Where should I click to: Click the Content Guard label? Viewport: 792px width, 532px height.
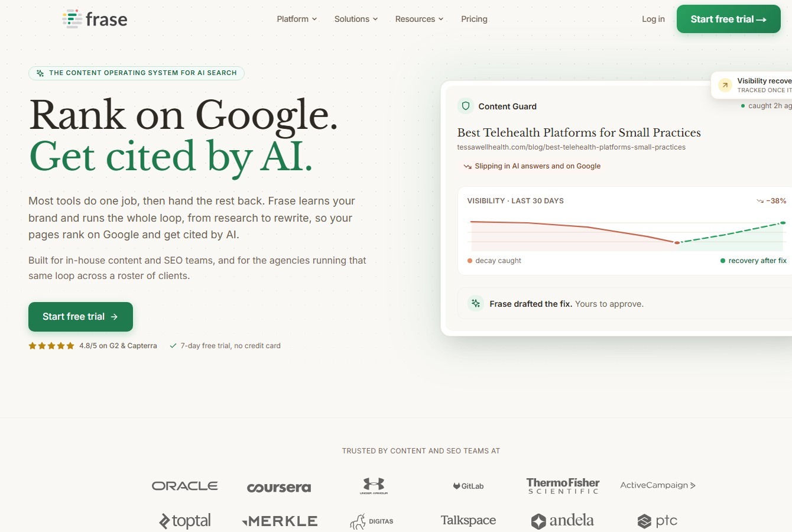click(x=508, y=106)
